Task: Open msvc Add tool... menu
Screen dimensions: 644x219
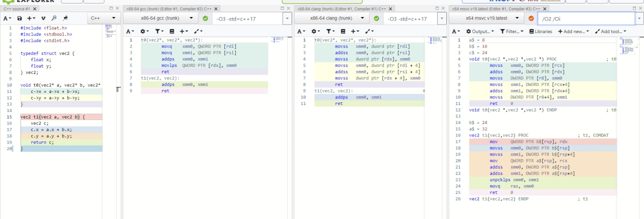Action: [x=610, y=31]
